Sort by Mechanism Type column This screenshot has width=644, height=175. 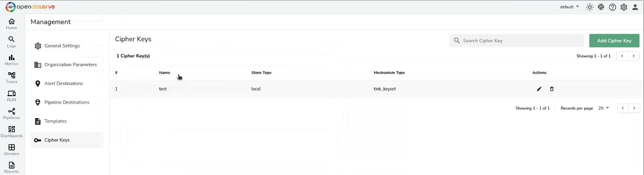[x=389, y=73]
